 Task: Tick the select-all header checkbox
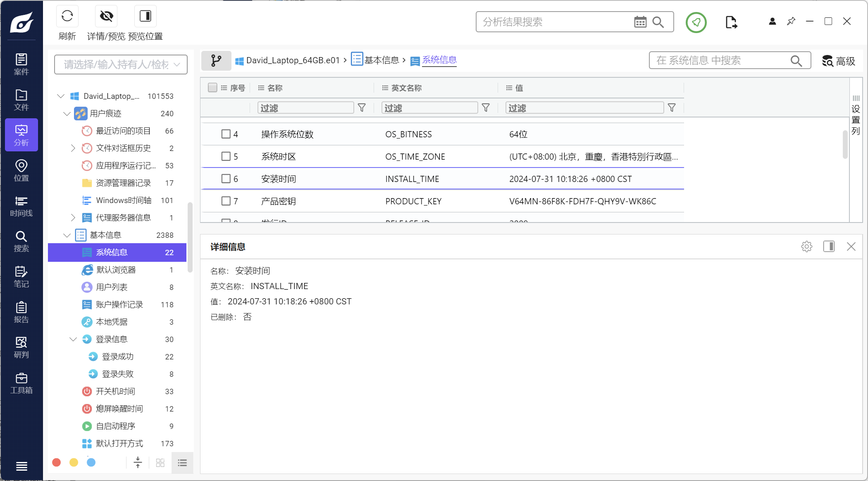(x=212, y=88)
